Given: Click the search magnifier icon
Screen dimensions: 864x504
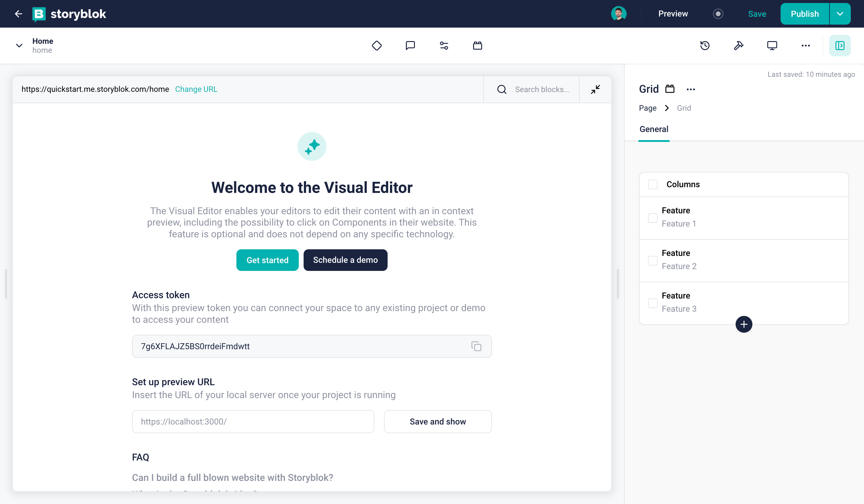Looking at the screenshot, I should [x=502, y=89].
